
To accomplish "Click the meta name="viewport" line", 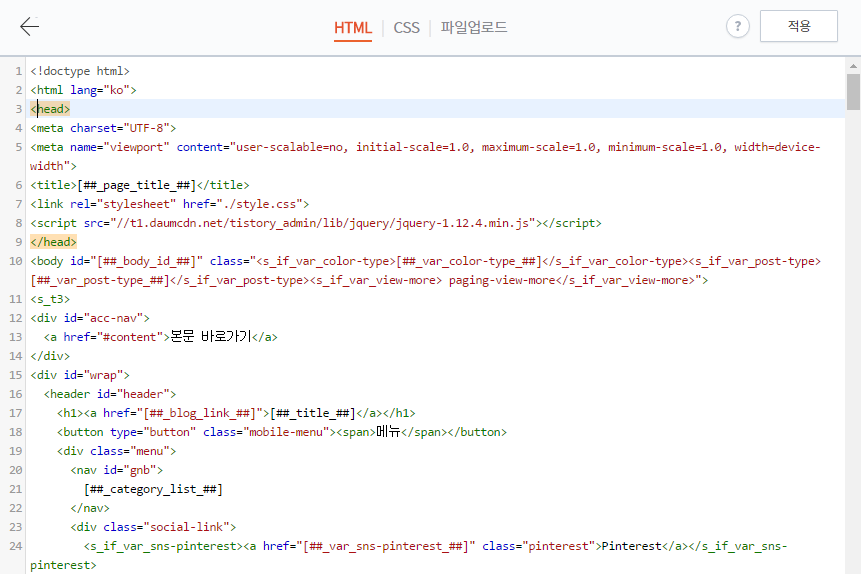I will click(425, 157).
